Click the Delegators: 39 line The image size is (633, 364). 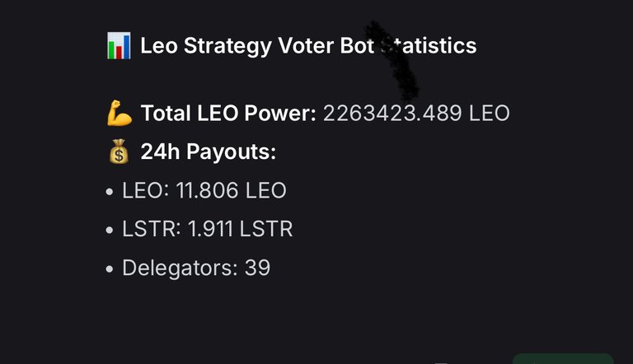point(196,268)
